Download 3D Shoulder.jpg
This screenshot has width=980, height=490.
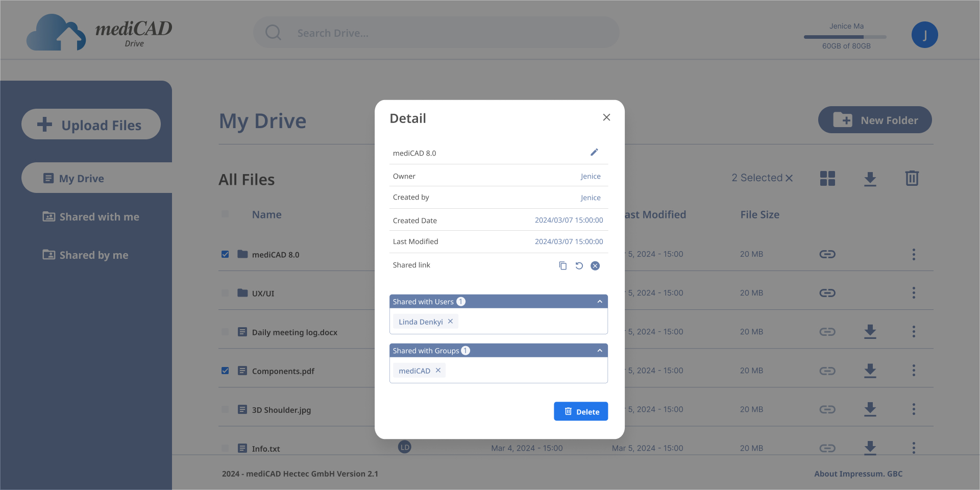click(870, 409)
